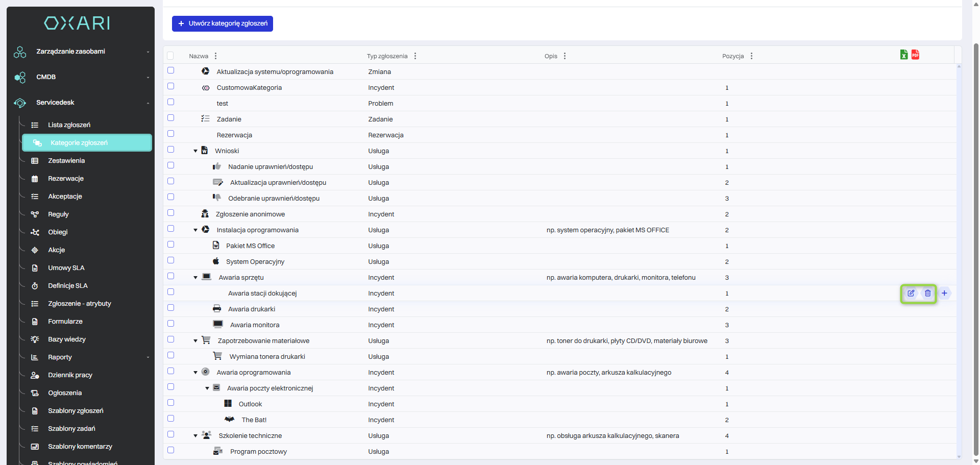Open Pozycja column options menu
980x465 pixels.
point(751,56)
